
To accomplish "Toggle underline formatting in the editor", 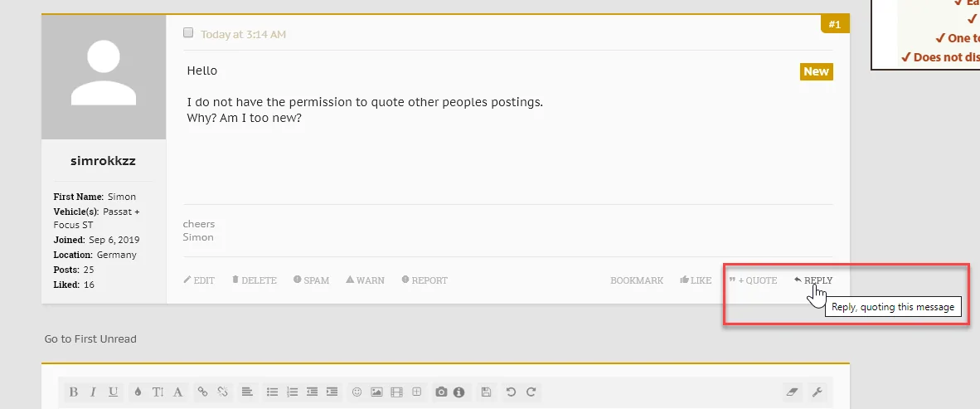I will [113, 392].
